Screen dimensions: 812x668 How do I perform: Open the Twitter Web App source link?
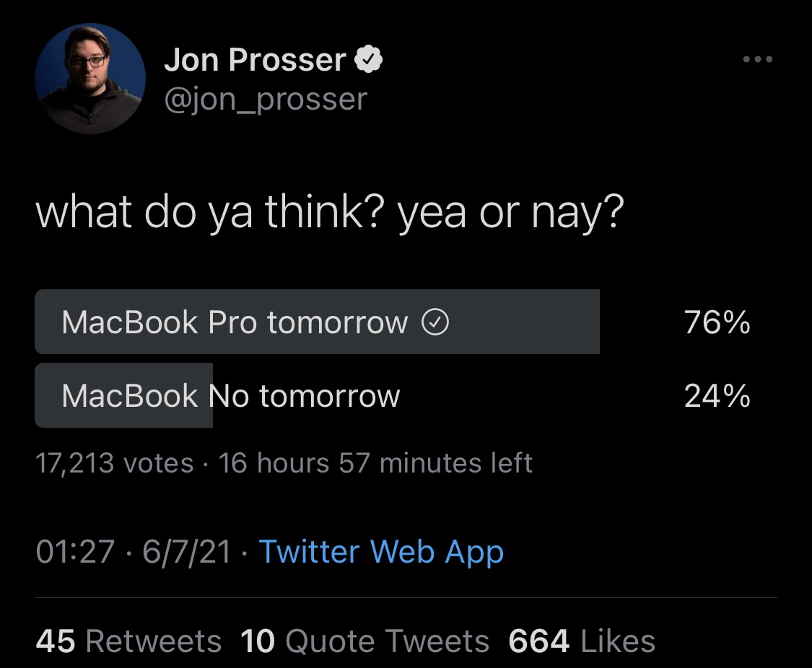click(x=381, y=553)
